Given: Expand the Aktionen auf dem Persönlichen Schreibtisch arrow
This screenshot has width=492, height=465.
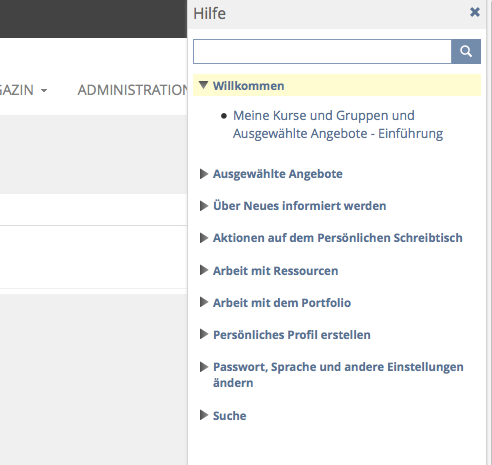Looking at the screenshot, I should (204, 238).
